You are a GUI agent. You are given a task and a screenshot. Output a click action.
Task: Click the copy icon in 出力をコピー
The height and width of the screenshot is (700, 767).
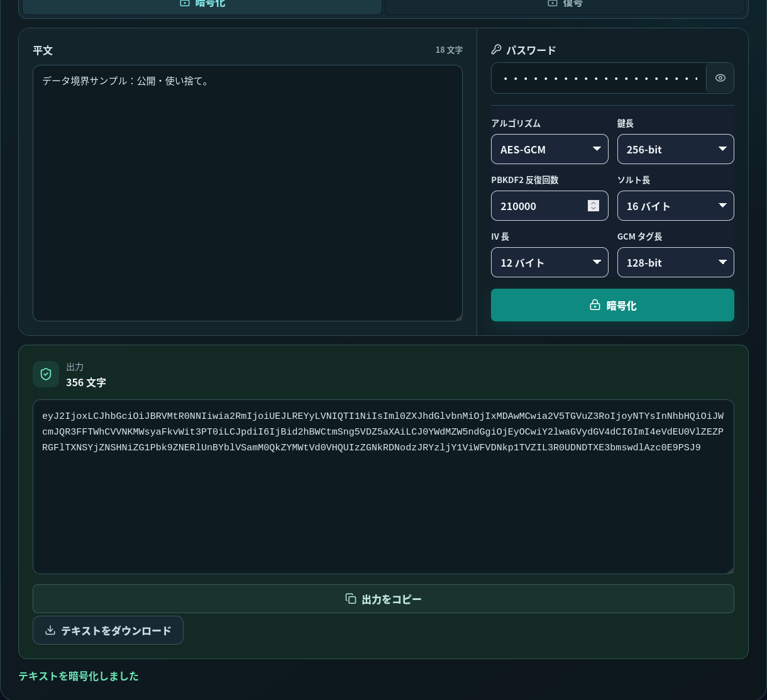point(351,599)
